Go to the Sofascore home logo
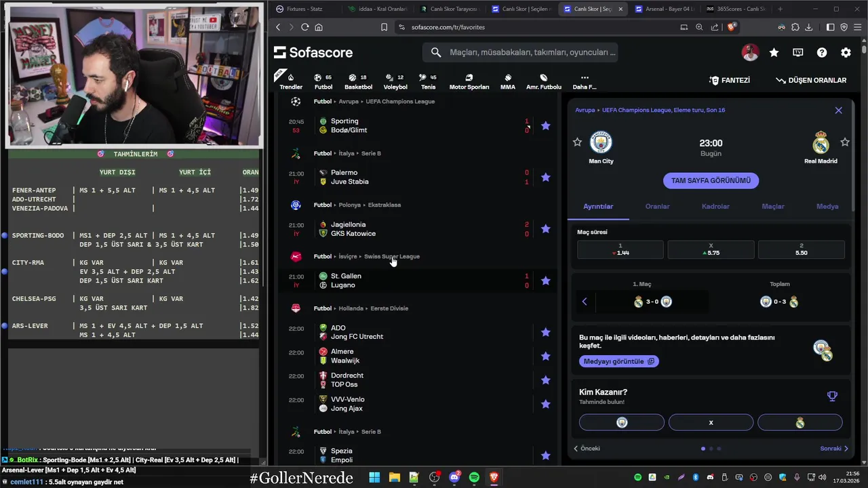This screenshot has height=488, width=868. [313, 52]
